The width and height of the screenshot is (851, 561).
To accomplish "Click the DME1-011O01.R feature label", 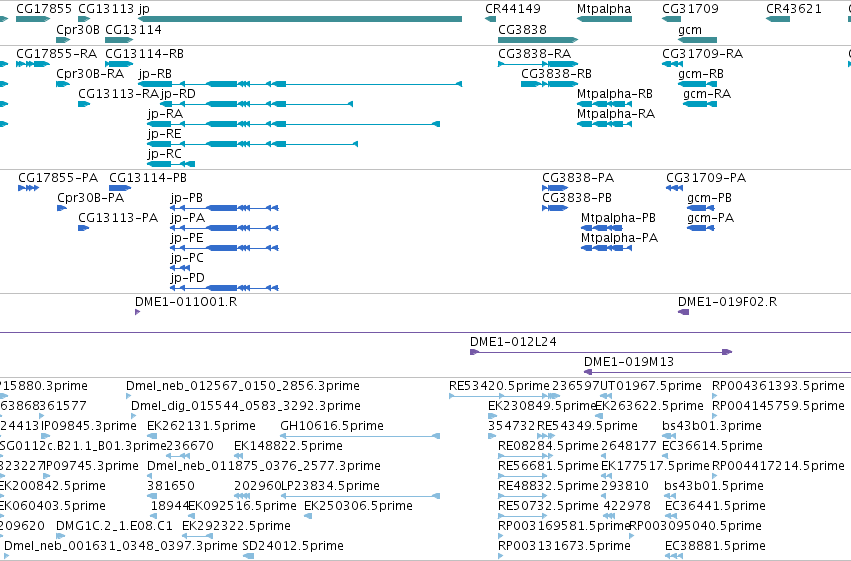I will point(186,302).
